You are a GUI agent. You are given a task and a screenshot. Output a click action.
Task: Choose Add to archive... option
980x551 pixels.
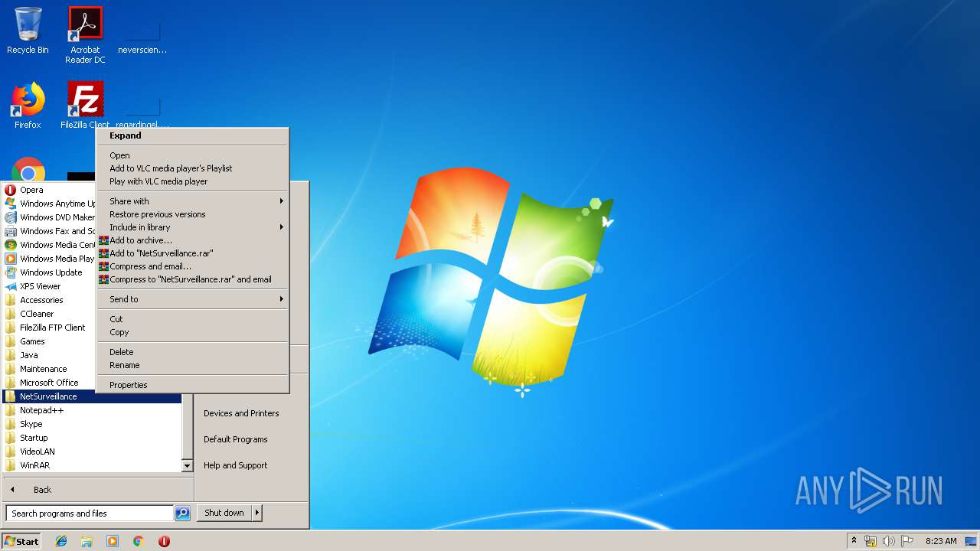192,240
